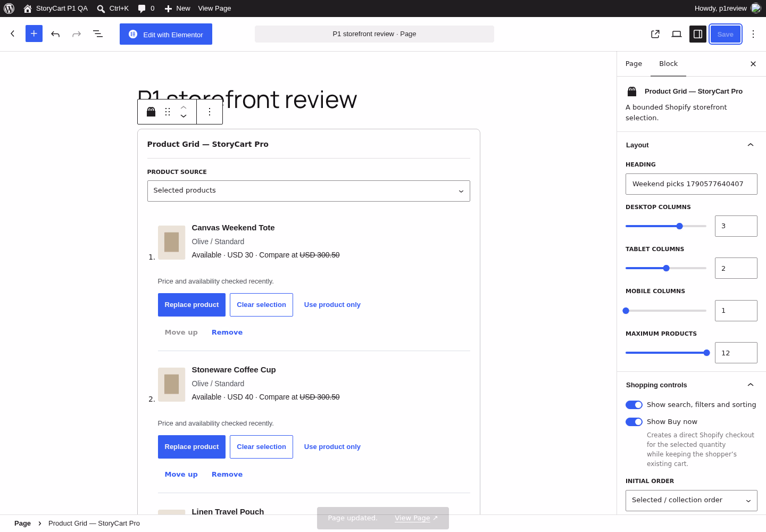Viewport: 766px width, 532px height.
Task: Open the editor options kebab menu
Action: point(753,34)
